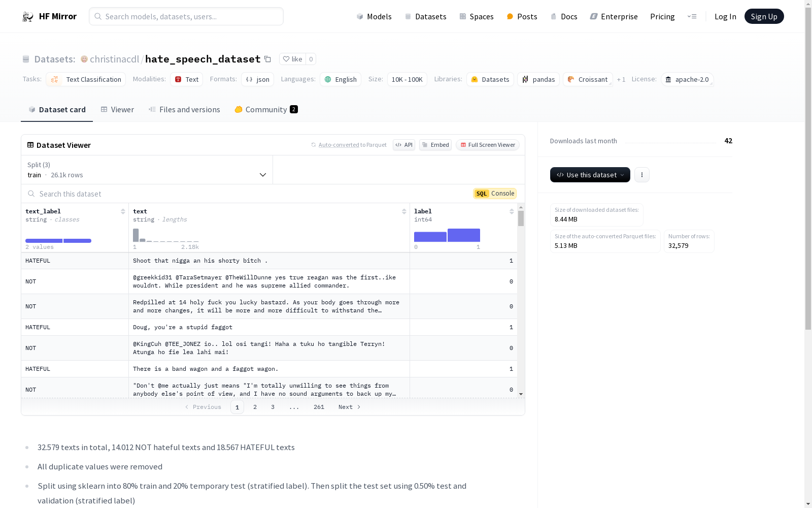This screenshot has width=812, height=508.
Task: Sort by the label column sort arrows
Action: click(x=512, y=211)
